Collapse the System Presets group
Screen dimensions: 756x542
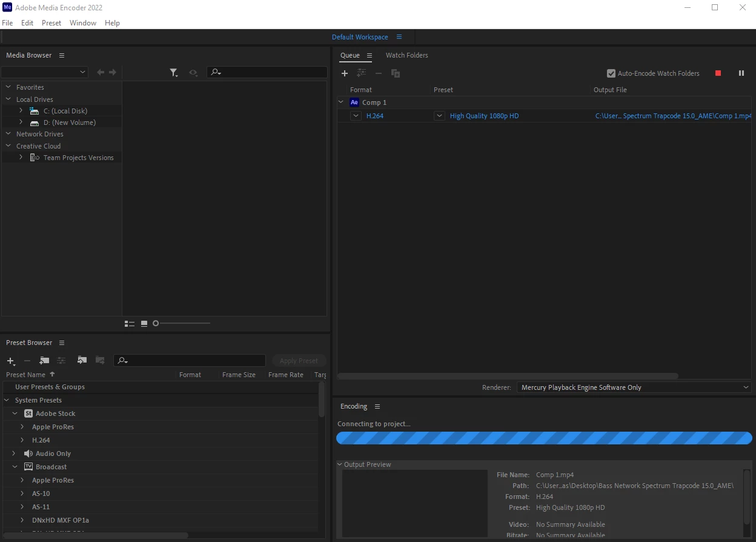(7, 400)
